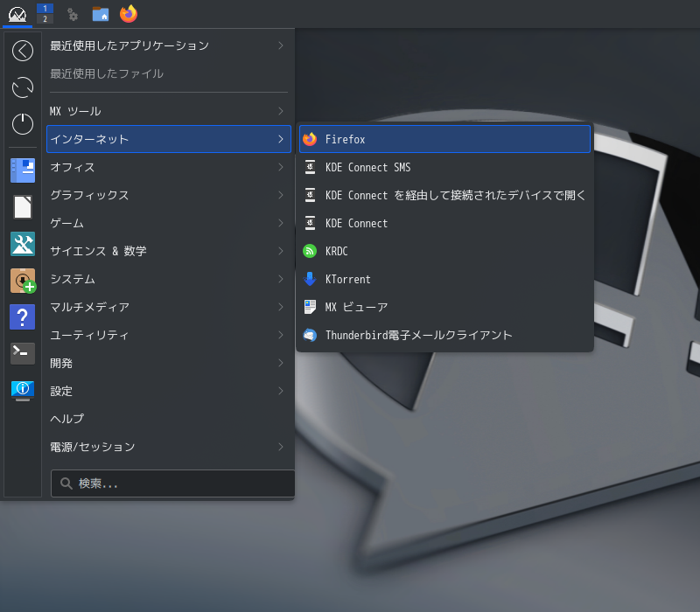Click 電源/セッション label

93,447
